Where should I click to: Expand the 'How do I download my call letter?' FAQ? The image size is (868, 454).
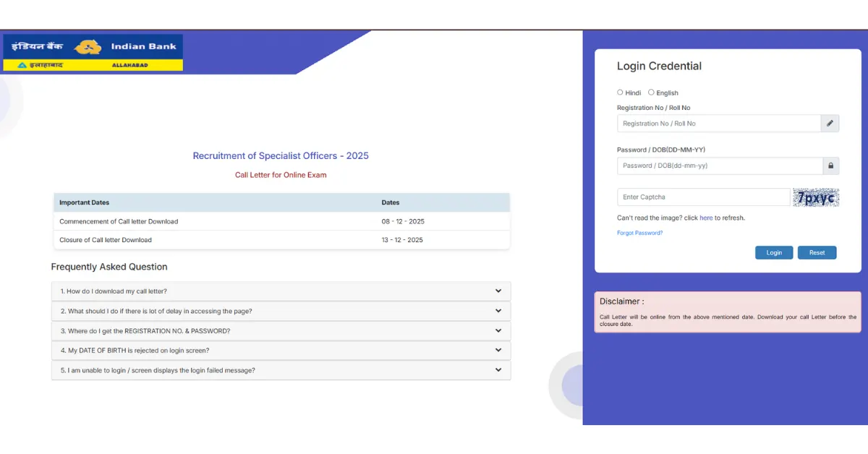click(281, 291)
